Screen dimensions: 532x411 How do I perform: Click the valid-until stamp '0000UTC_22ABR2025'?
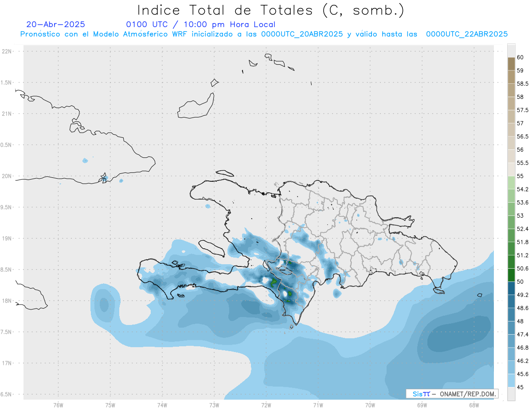[x=467, y=34]
